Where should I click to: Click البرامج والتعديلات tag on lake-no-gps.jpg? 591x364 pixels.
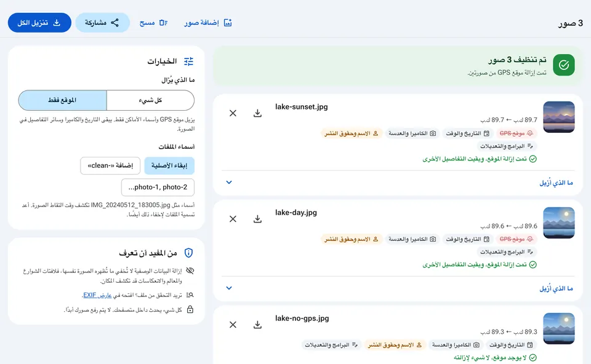[x=331, y=345]
